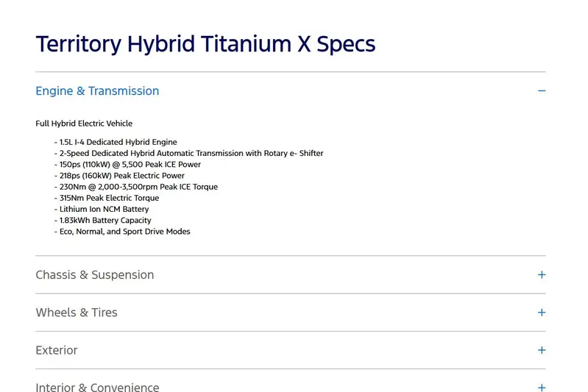The width and height of the screenshot is (588, 392).
Task: Click the Lithium Ion NCM Battery entry
Action: point(102,209)
